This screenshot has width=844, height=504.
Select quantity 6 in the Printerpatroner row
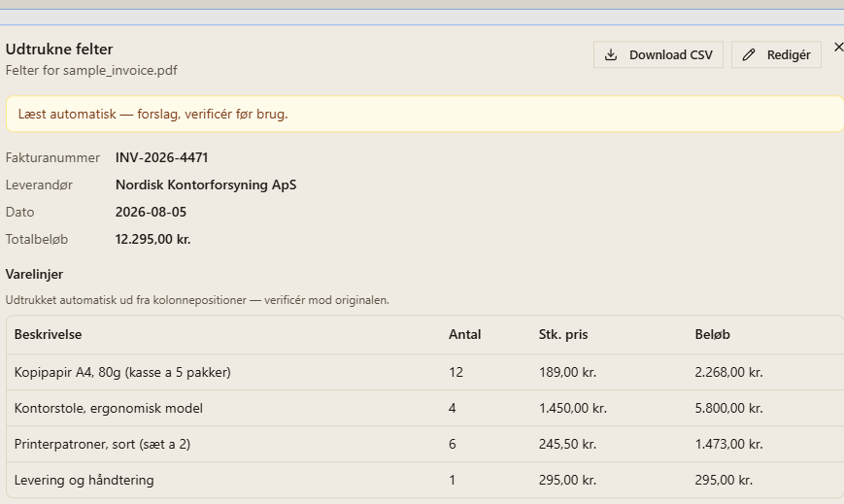(453, 444)
